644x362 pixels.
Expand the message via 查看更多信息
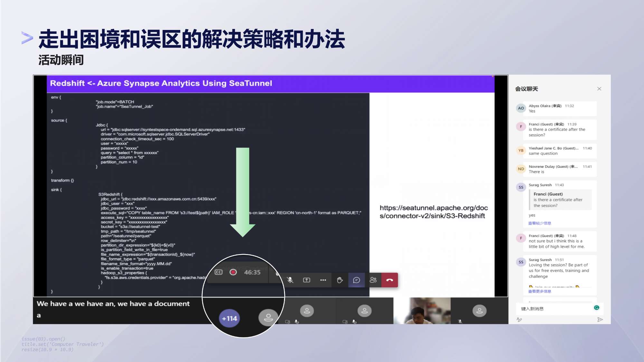pyautogui.click(x=540, y=291)
